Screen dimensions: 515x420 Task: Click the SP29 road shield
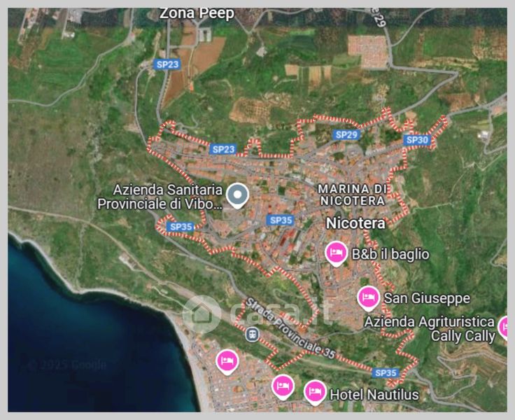(x=346, y=134)
